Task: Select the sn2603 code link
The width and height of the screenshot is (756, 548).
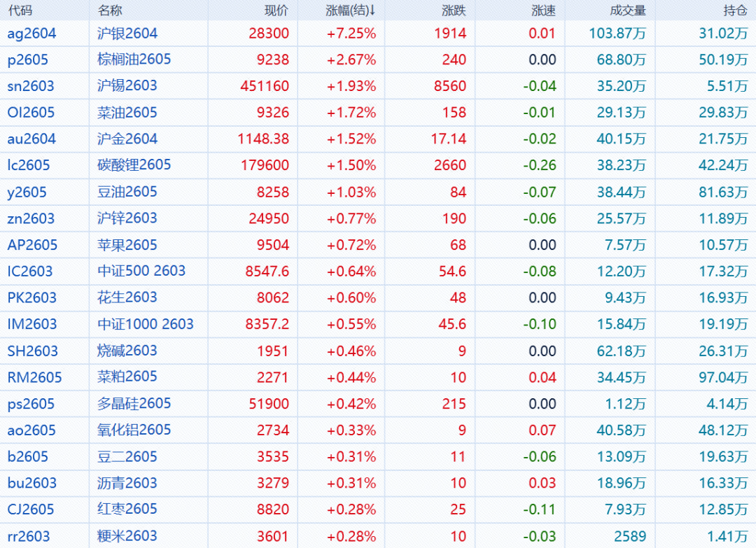Action: click(31, 86)
